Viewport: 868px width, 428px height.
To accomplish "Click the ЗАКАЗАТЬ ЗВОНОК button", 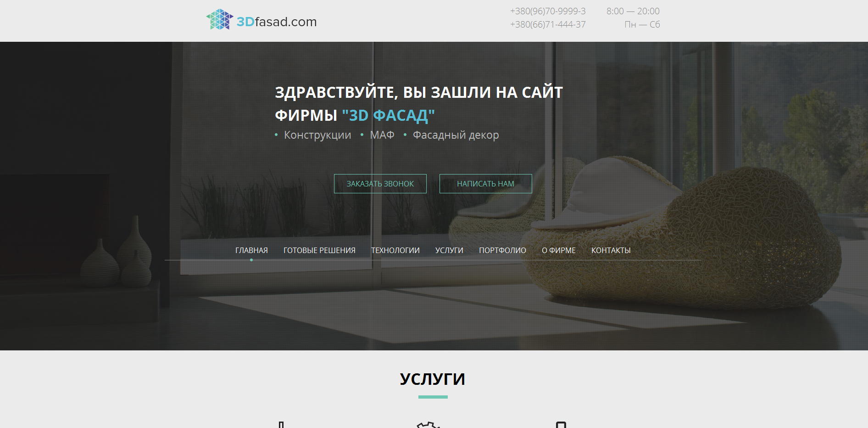I will tap(380, 183).
